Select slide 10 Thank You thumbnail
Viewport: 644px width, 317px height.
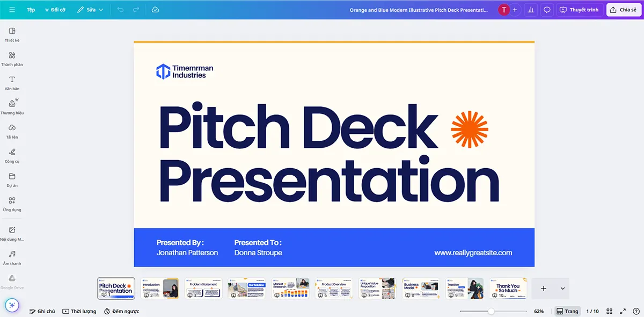click(508, 289)
